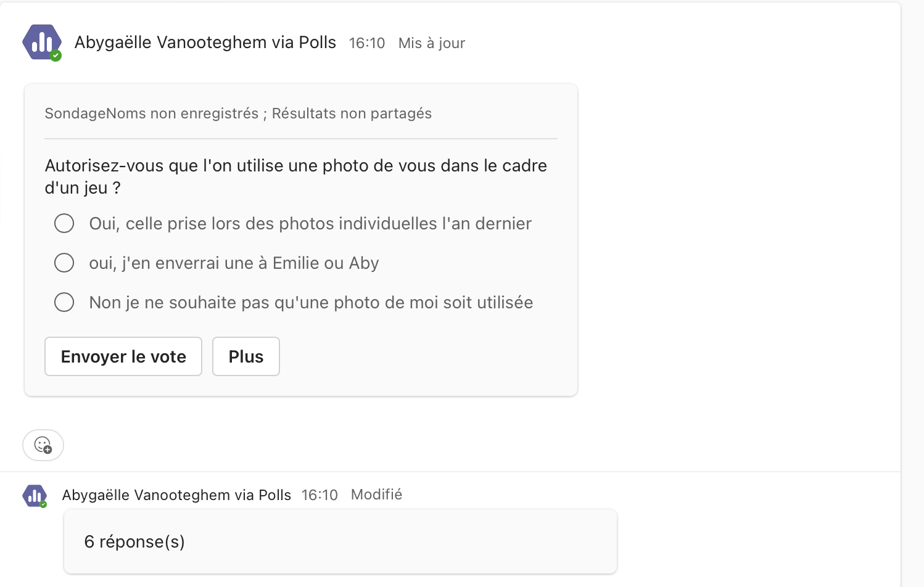
Task: Click the second message sender name
Action: (176, 495)
